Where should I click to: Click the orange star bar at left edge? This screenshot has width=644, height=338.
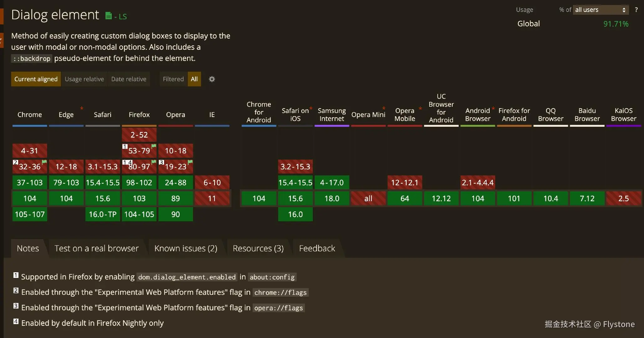pyautogui.click(x=2, y=40)
